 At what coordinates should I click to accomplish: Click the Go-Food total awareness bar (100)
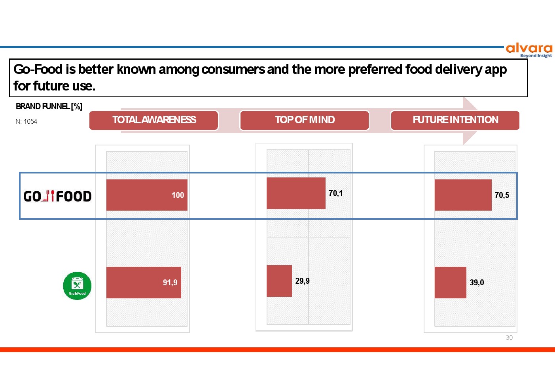[x=146, y=195]
